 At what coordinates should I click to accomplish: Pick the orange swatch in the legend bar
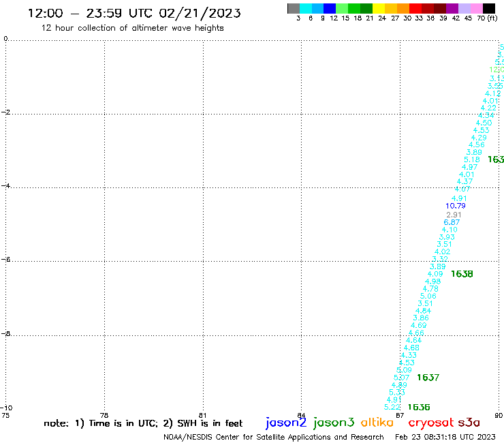(403, 8)
